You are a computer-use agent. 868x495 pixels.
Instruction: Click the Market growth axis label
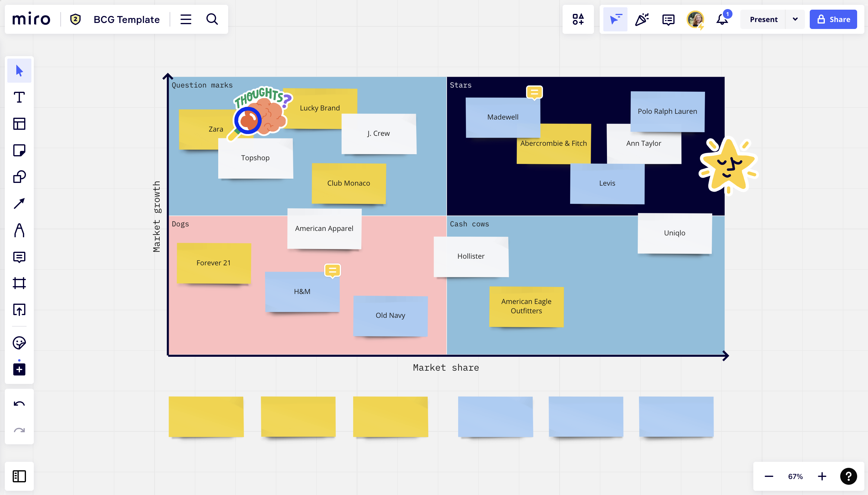pos(156,217)
